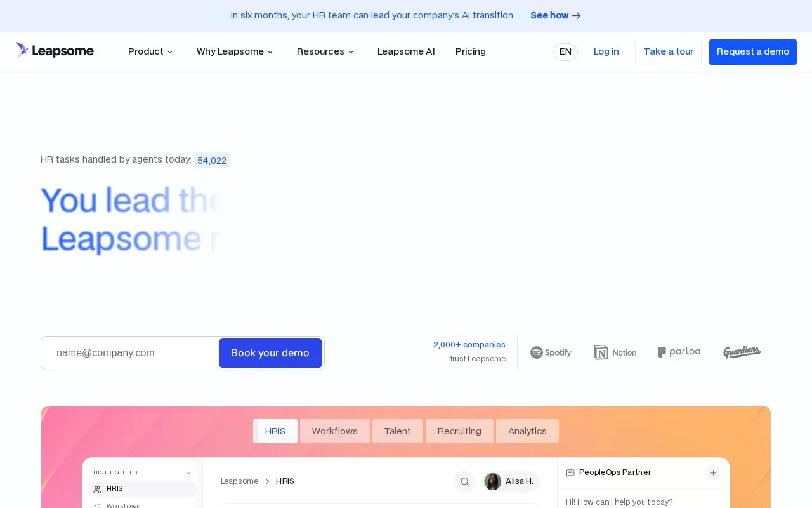This screenshot has height=508, width=812.
Task: Click the chat icon next to PeopleOps Partner
Action: point(570,473)
